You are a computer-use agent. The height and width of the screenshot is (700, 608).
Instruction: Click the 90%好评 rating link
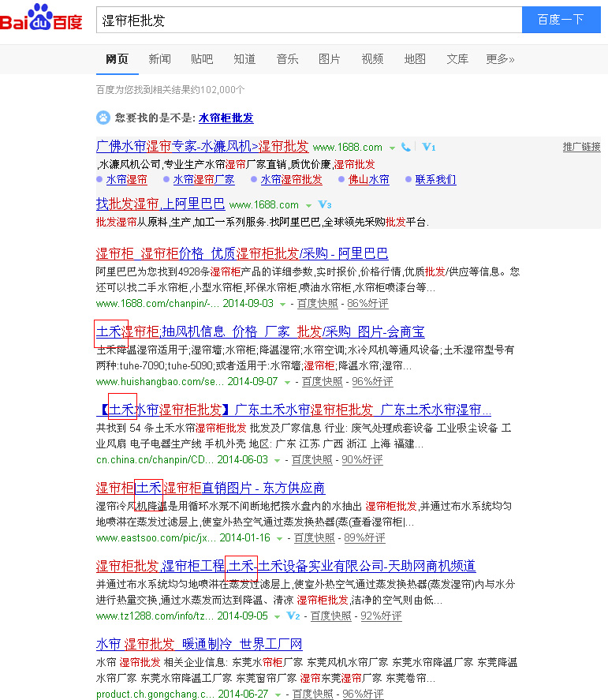(362, 460)
